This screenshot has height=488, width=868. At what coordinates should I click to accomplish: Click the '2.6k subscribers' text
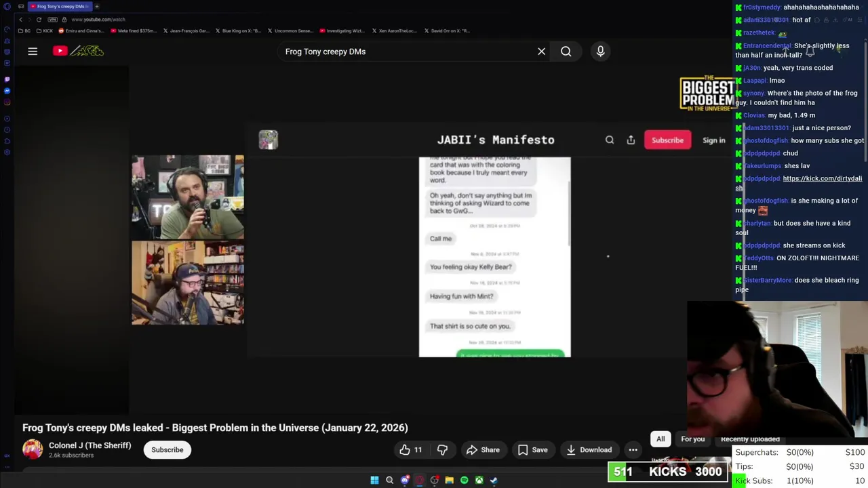pyautogui.click(x=71, y=455)
